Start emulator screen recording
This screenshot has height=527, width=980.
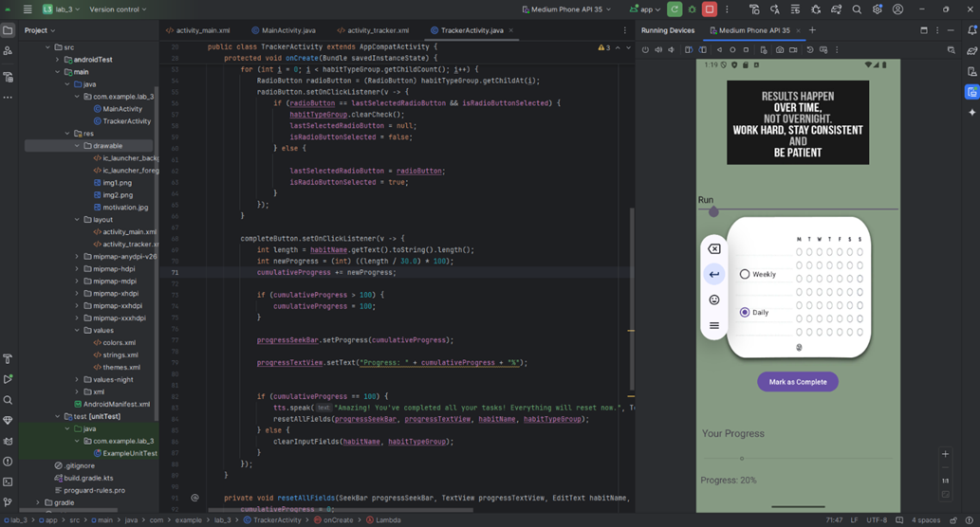(793, 50)
